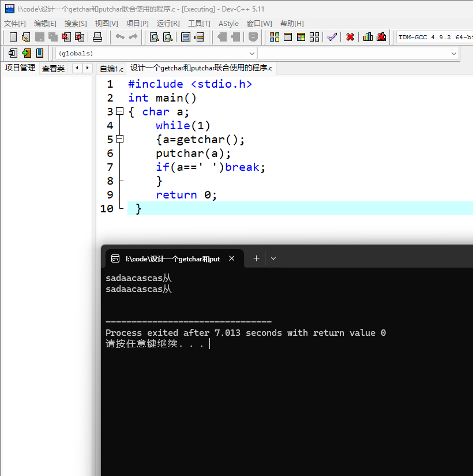This screenshot has height=476, width=473.
Task: Click the Replace magnifier icon
Action: point(168,37)
